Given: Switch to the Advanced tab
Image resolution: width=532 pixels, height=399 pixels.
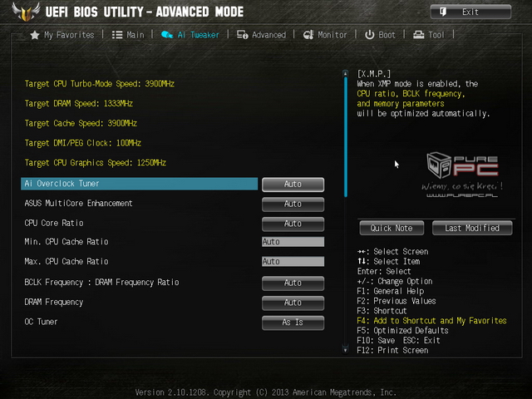Looking at the screenshot, I should pyautogui.click(x=261, y=35).
